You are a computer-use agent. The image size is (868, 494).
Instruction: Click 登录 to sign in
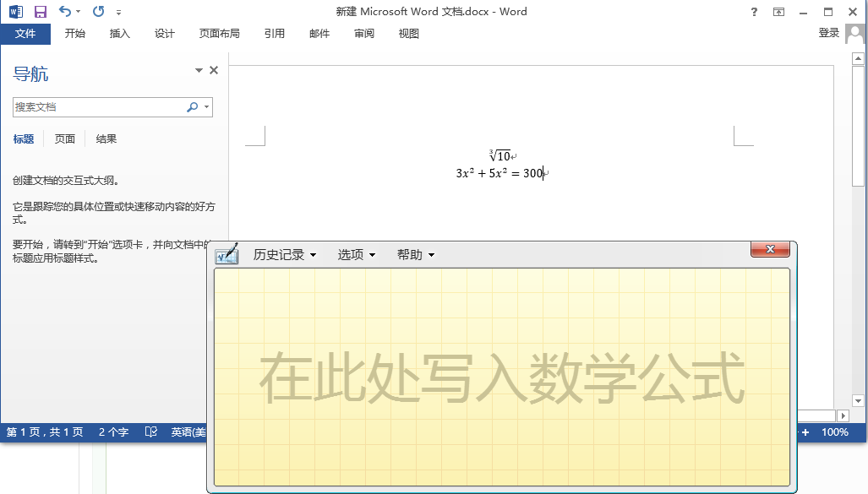point(828,33)
